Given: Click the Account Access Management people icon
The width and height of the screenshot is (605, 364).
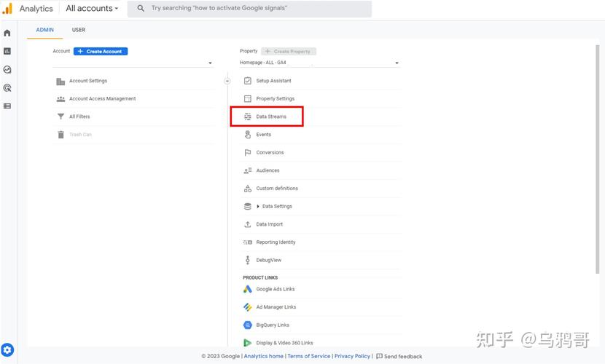Looking at the screenshot, I should pyautogui.click(x=60, y=99).
